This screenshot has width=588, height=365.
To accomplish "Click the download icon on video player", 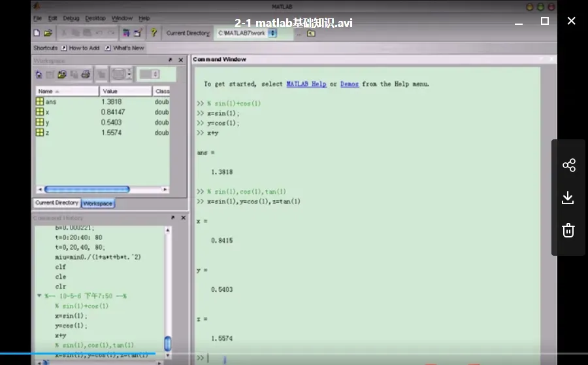I will 568,198.
